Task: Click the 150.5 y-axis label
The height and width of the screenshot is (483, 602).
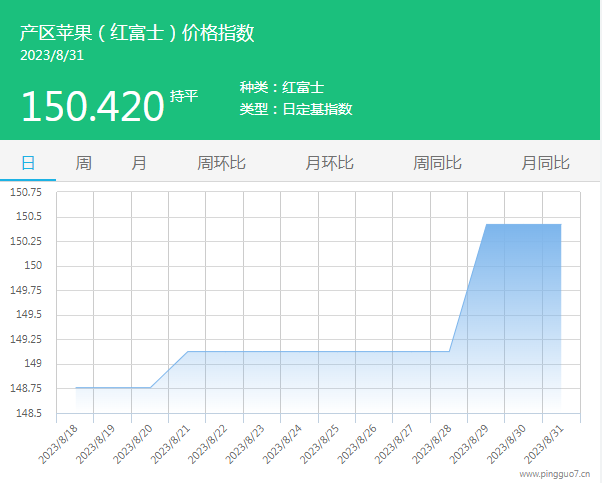Action: click(28, 217)
